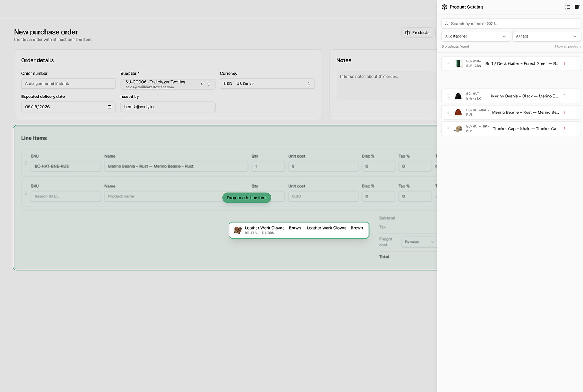Click the Tax % field of the second line

pyautogui.click(x=415, y=196)
